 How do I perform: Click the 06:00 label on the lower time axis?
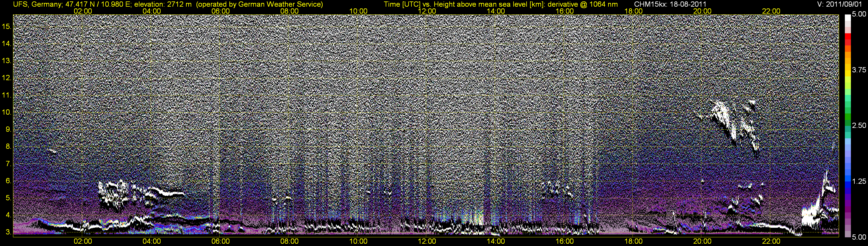coord(220,241)
